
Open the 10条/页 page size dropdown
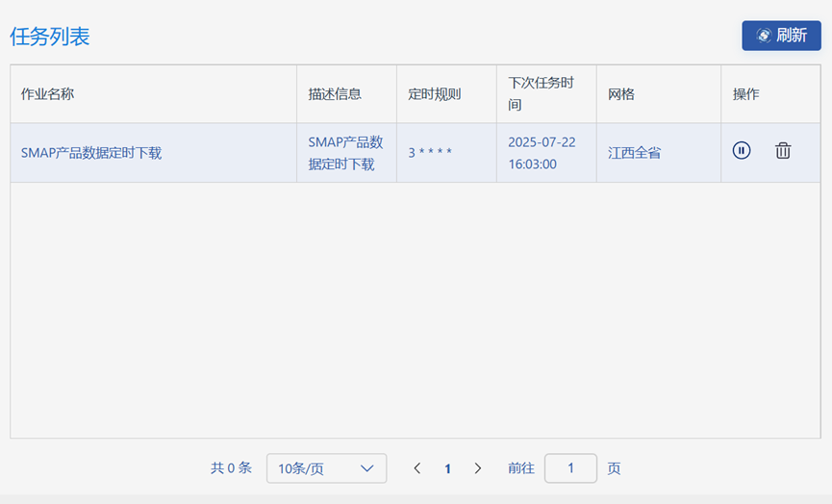pyautogui.click(x=326, y=467)
